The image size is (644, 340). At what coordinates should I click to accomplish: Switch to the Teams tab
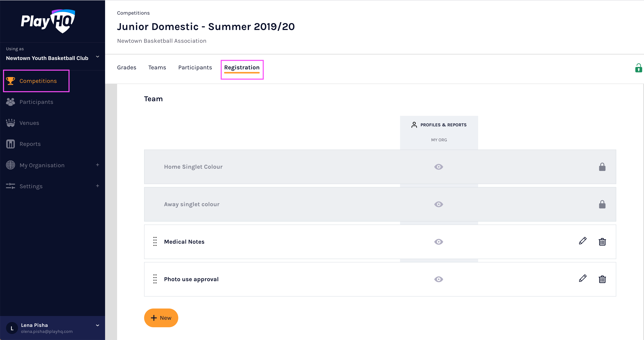157,67
